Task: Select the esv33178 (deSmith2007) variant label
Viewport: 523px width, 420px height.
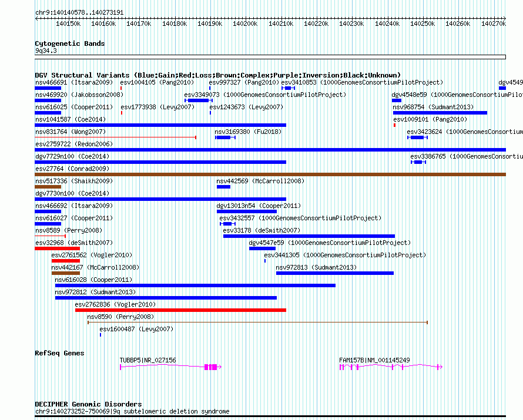Action: 262,230
